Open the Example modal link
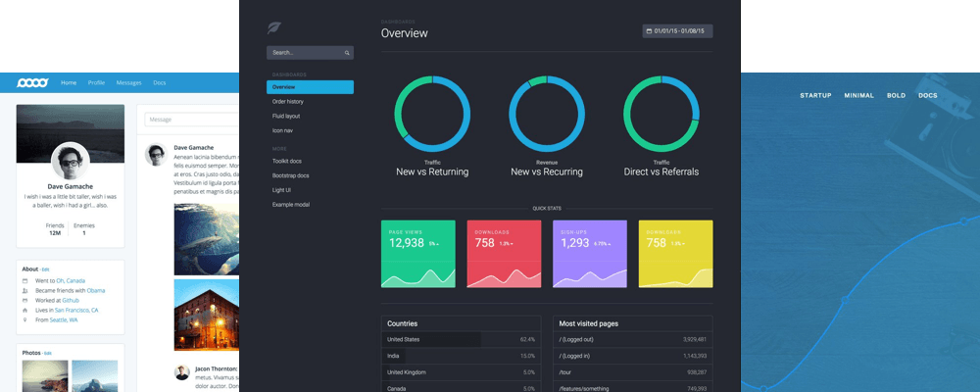This screenshot has width=980, height=392. (291, 204)
